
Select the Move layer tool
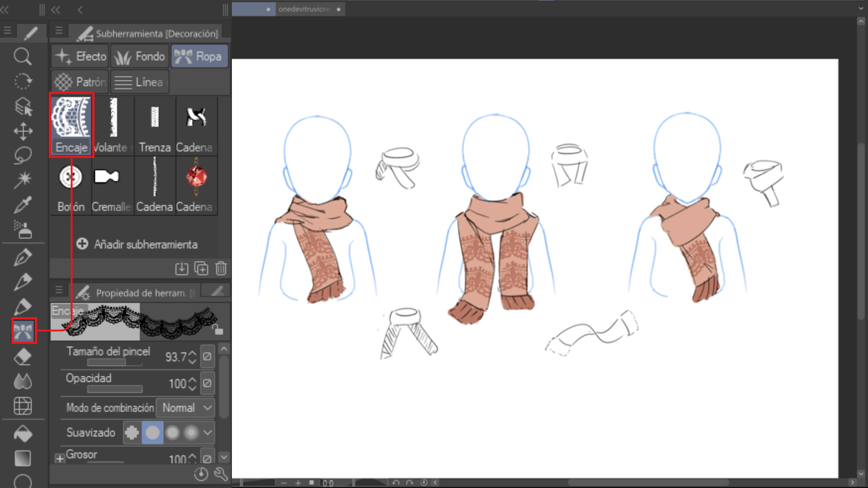coord(23,131)
